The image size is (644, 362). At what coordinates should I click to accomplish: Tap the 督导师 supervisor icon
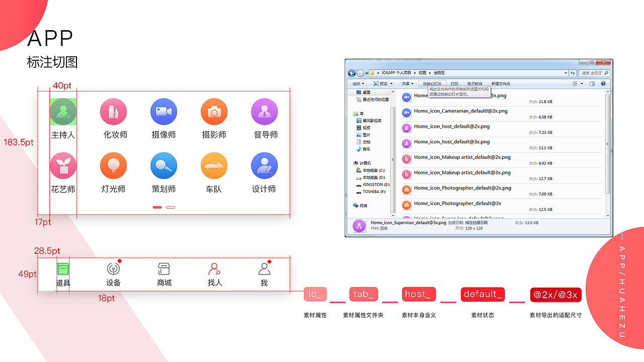click(x=264, y=111)
